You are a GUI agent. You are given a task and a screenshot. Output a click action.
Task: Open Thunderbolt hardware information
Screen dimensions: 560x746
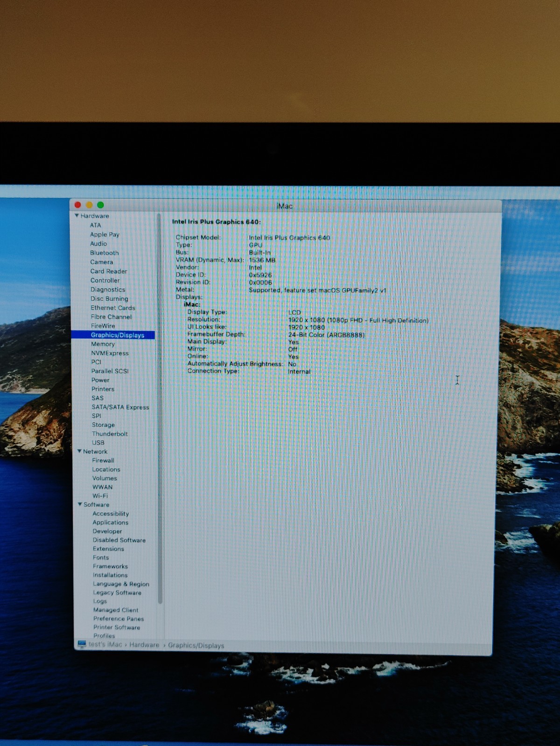click(110, 434)
